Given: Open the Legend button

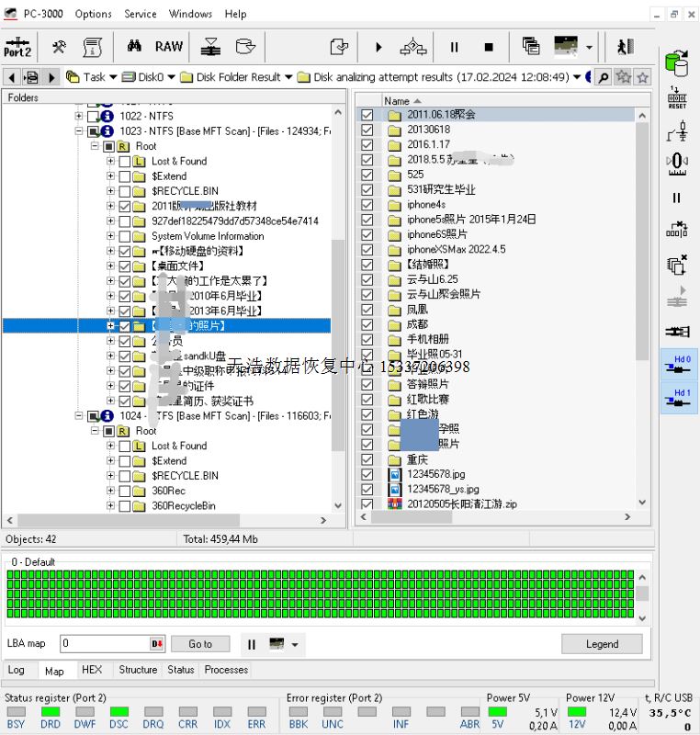Looking at the screenshot, I should point(602,644).
